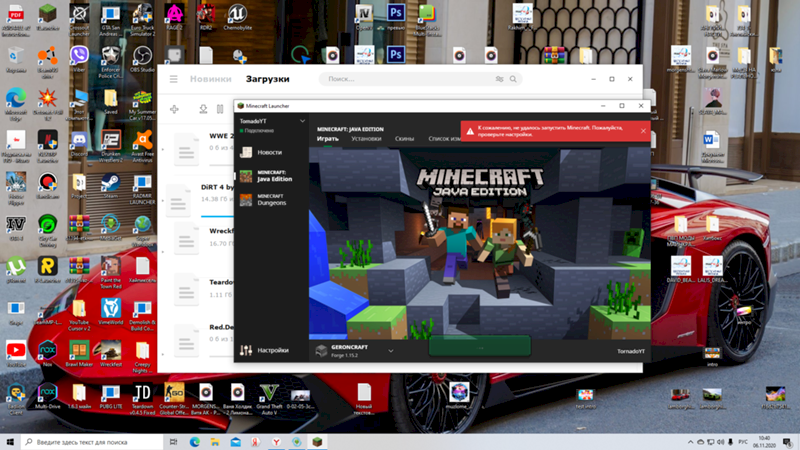The image size is (800, 450).
Task: Open Drunken Wrestlers 2 shortcut
Action: coord(110,146)
